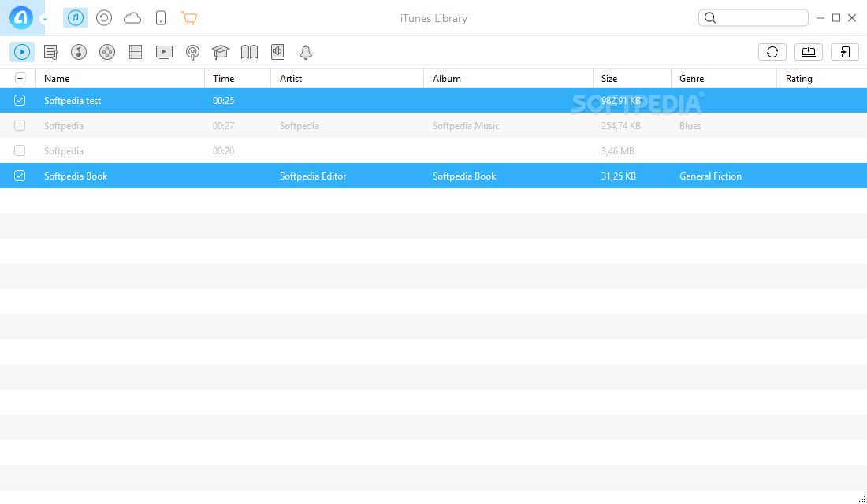Image resolution: width=867 pixels, height=504 pixels.
Task: Click the Softpedia Editor artist cell
Action: (313, 176)
